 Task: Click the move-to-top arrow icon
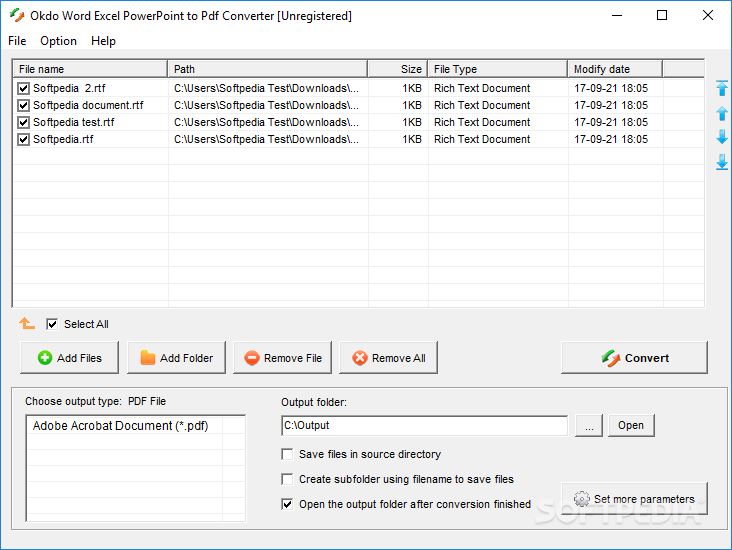pos(722,88)
